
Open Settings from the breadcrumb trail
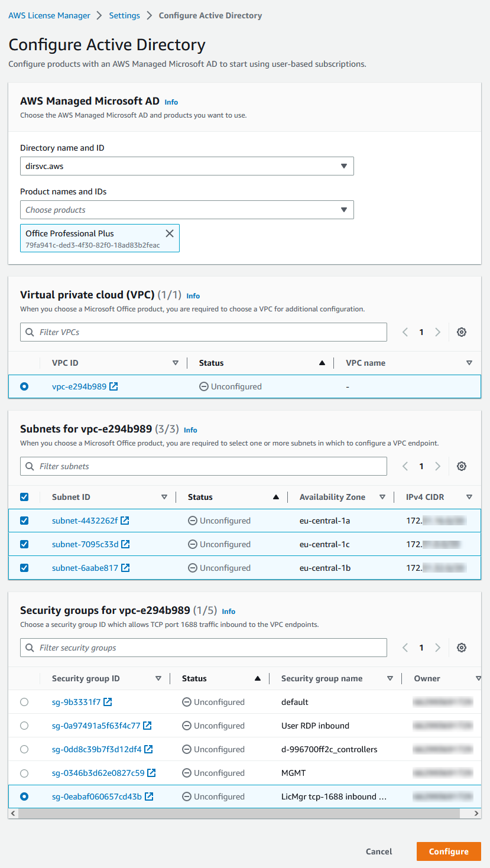(124, 15)
